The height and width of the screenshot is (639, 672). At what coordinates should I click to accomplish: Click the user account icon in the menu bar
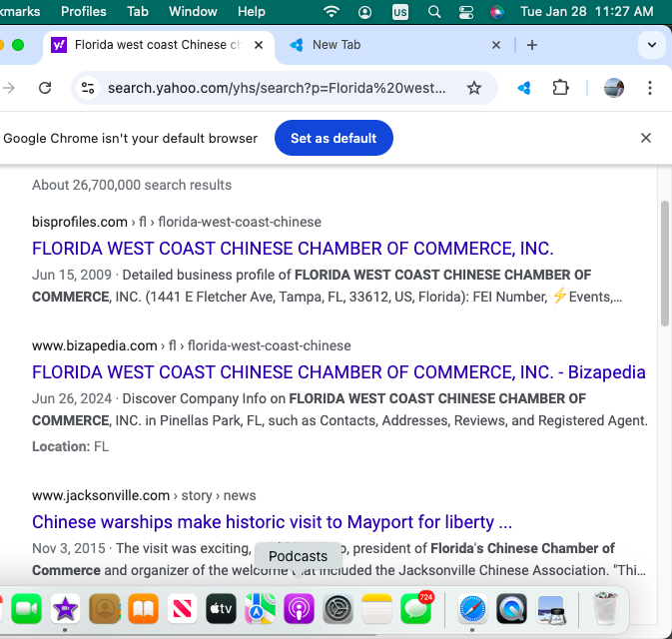pos(364,12)
